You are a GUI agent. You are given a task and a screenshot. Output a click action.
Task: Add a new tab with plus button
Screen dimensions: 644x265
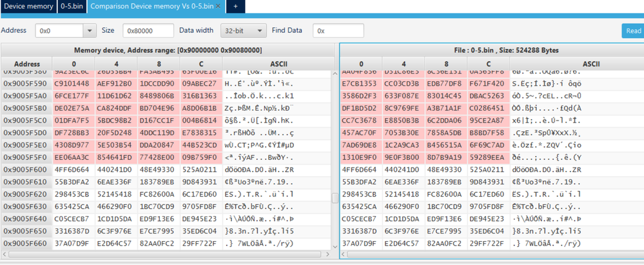(x=235, y=6)
